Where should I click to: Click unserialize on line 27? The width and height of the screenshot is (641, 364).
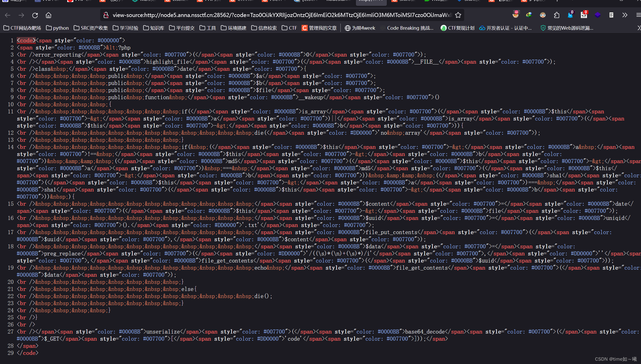(163, 332)
